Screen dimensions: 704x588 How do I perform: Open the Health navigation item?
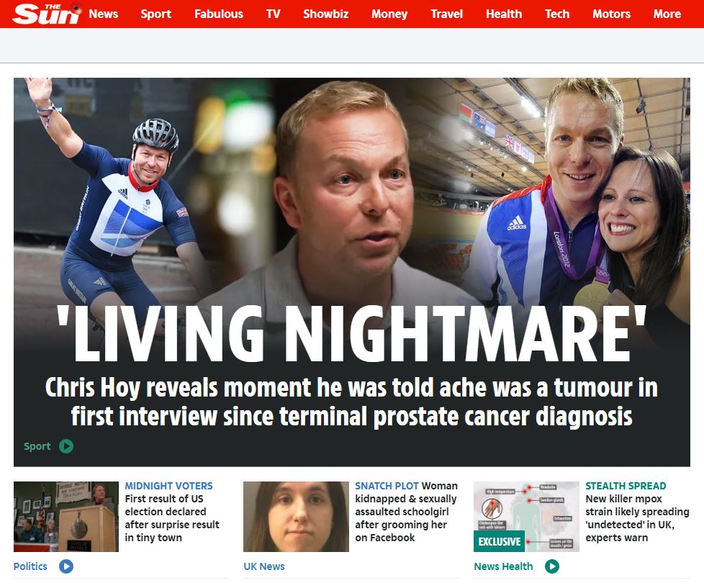[x=504, y=14]
